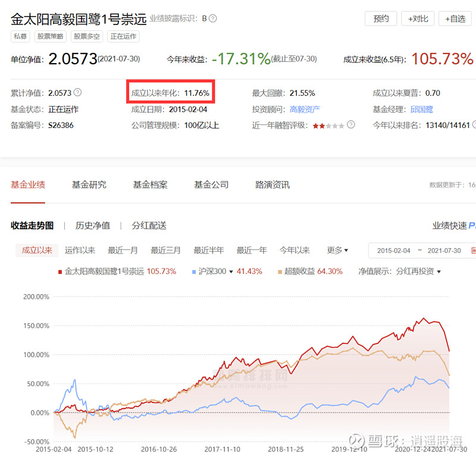476x456 pixels.
Task: Click the 正在运作 tag under the title
Action: (123, 36)
